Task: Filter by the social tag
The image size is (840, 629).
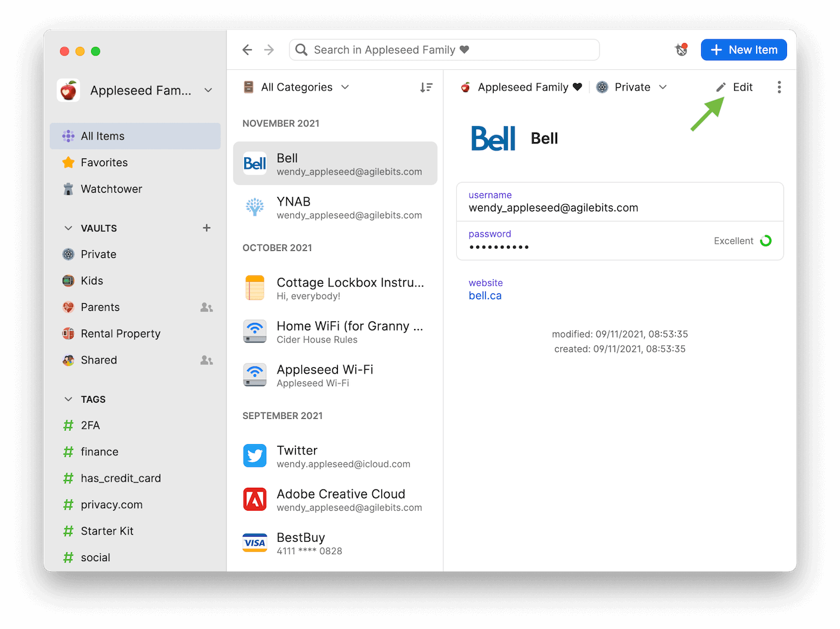Action: (135, 559)
